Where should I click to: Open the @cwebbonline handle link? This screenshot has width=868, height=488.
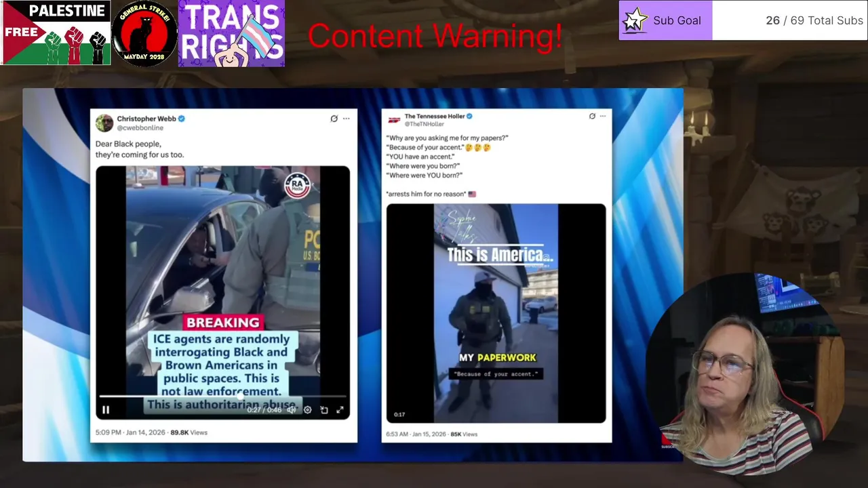140,127
